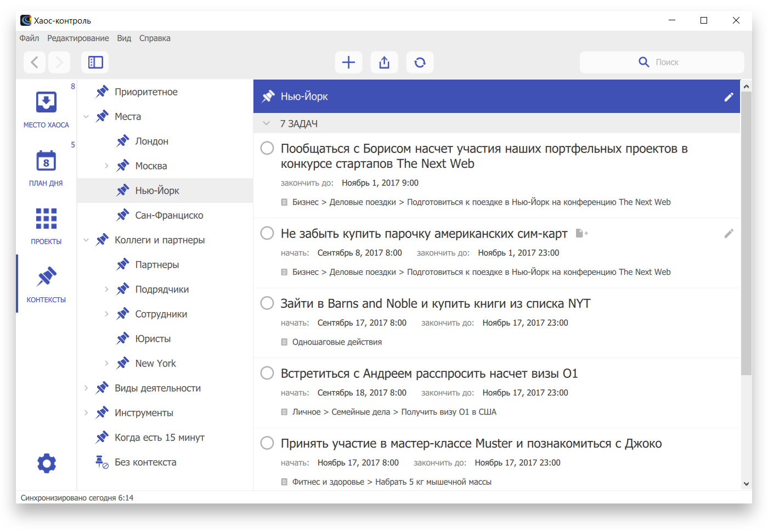The height and width of the screenshot is (532, 768).
Task: Click the share/export toolbar button
Action: coord(384,63)
